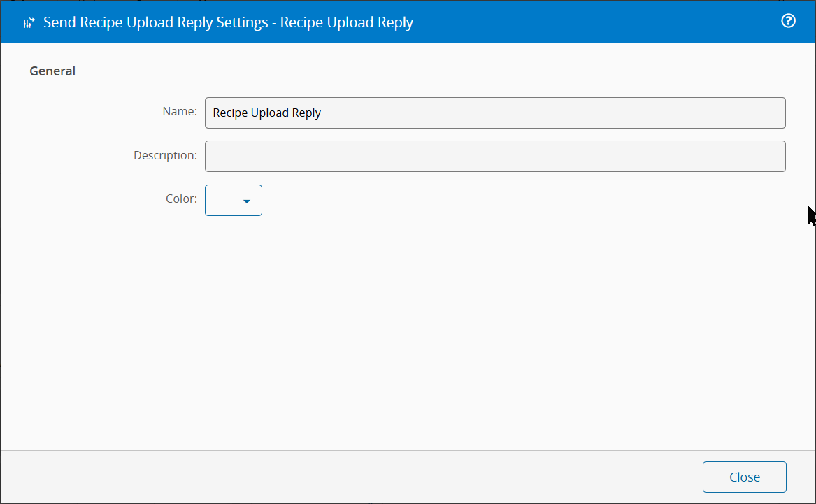Open help via the question mark icon
The width and height of the screenshot is (816, 504).
(x=788, y=21)
